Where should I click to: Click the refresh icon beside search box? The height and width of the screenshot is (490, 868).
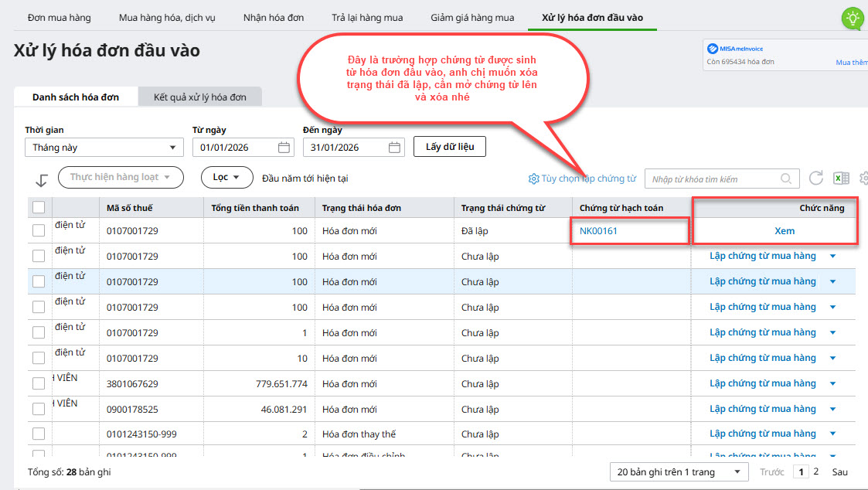point(815,179)
